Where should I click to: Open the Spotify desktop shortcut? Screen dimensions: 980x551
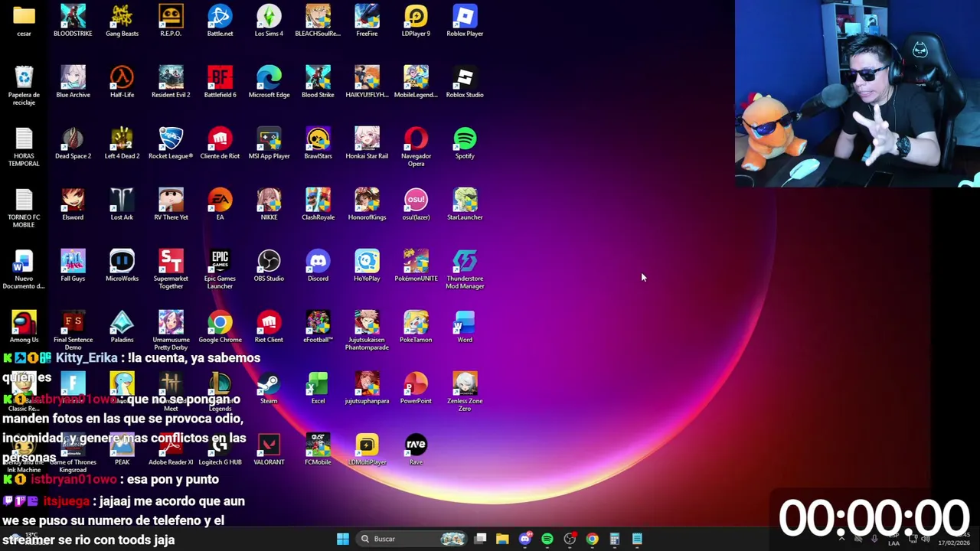465,143
